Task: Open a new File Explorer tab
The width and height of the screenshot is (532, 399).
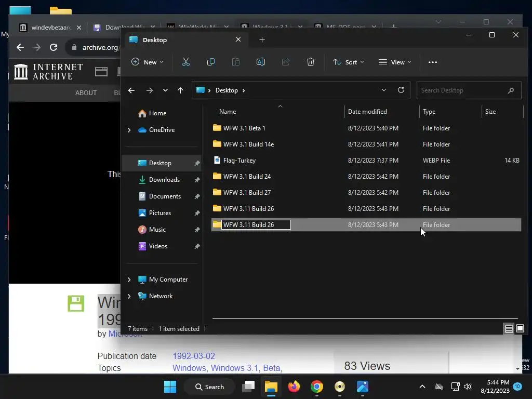Action: click(x=262, y=40)
